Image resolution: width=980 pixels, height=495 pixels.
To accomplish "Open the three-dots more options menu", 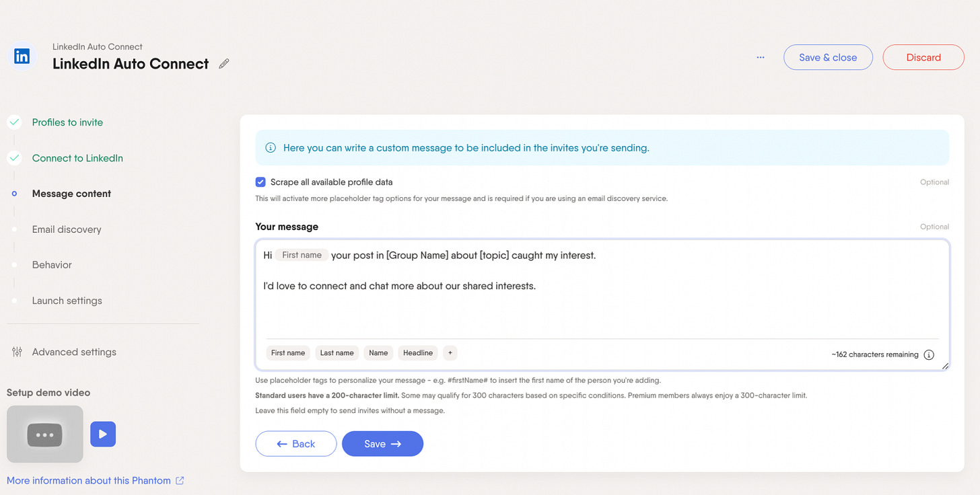I will (x=761, y=57).
